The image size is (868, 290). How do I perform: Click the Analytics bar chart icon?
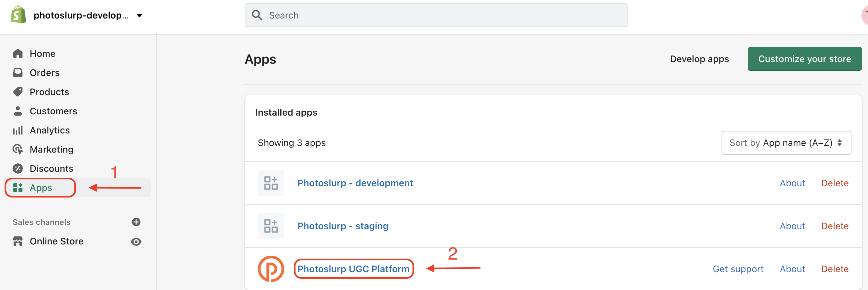click(18, 130)
